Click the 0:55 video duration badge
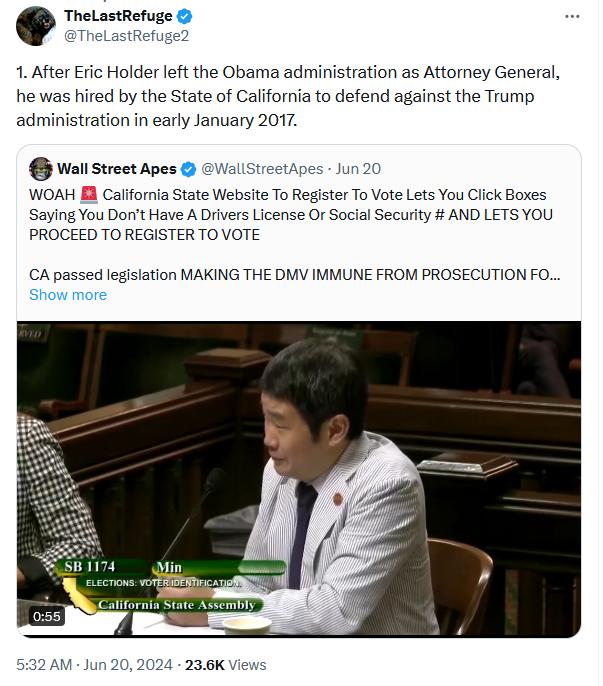The width and height of the screenshot is (603, 686). tap(47, 616)
